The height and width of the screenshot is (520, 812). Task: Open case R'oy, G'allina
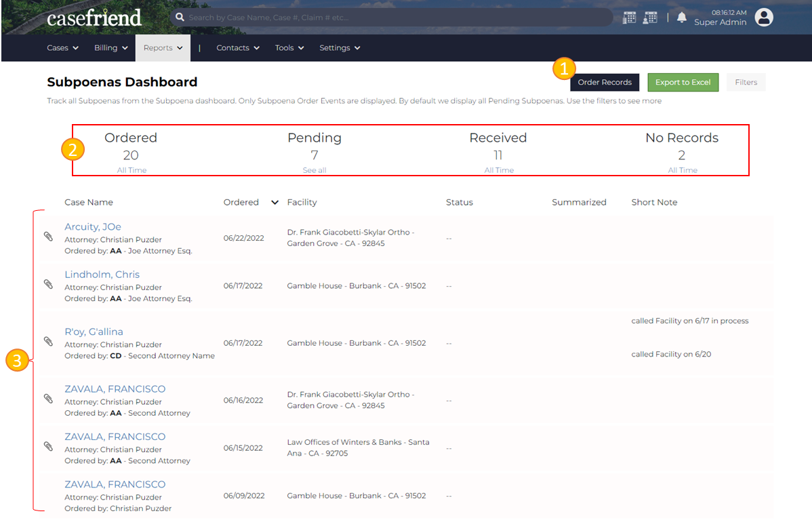[94, 332]
